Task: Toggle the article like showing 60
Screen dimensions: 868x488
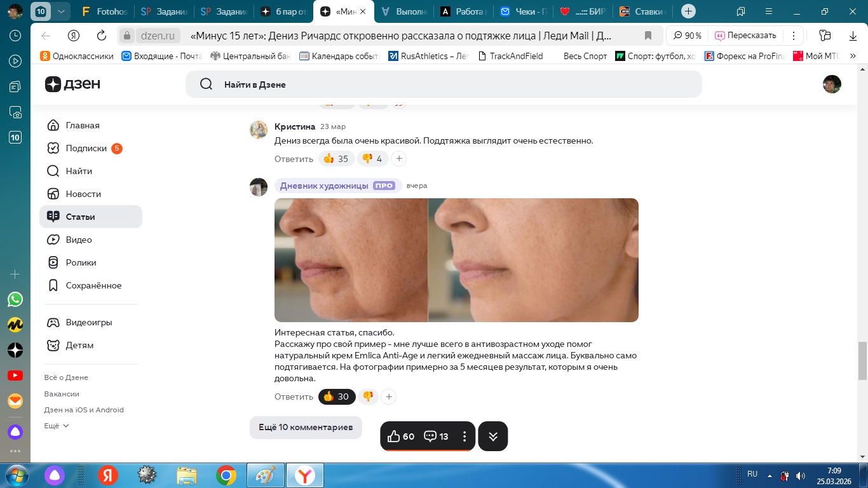Action: [x=400, y=436]
